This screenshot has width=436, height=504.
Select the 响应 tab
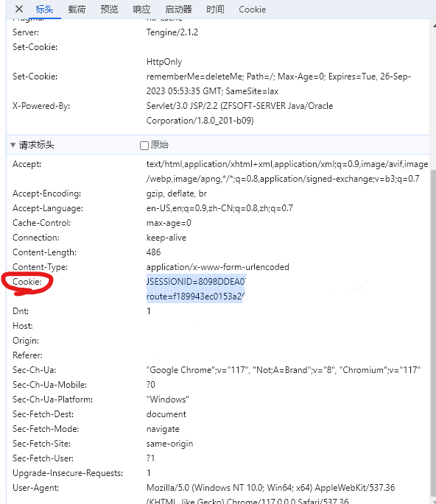(x=141, y=10)
